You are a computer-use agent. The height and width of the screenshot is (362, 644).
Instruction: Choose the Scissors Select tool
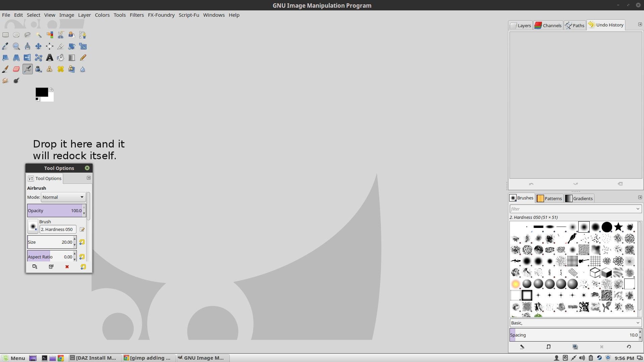click(x=61, y=35)
